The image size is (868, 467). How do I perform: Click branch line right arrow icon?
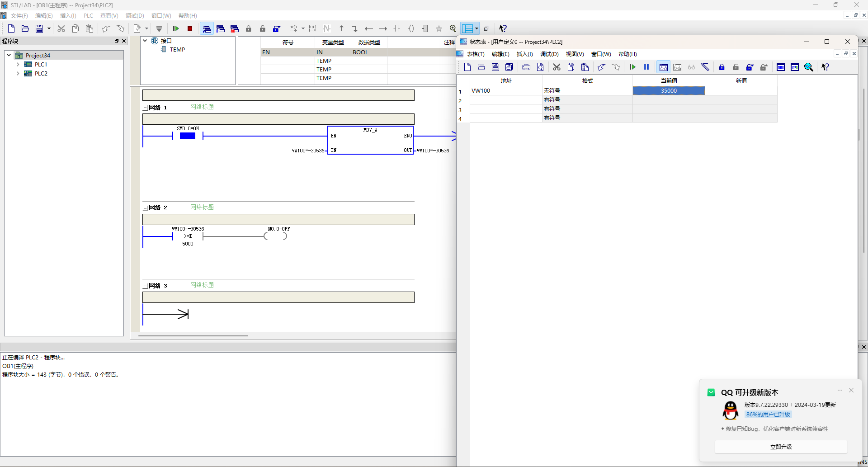[x=383, y=28]
